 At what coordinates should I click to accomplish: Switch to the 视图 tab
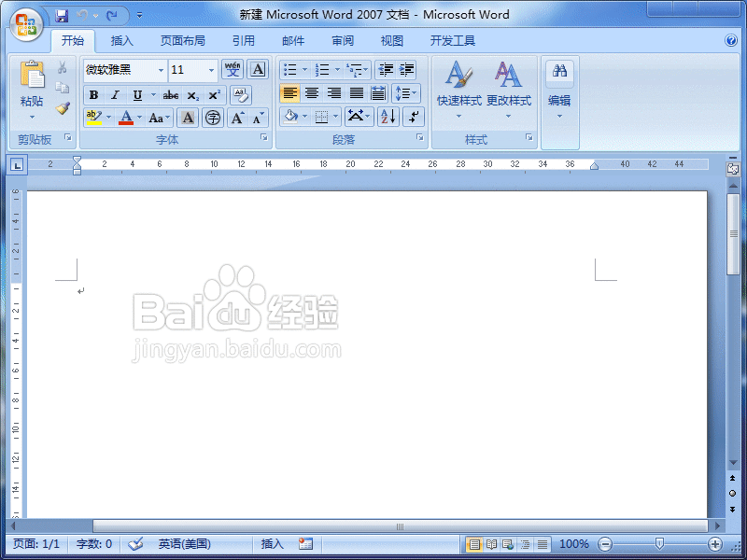(392, 41)
